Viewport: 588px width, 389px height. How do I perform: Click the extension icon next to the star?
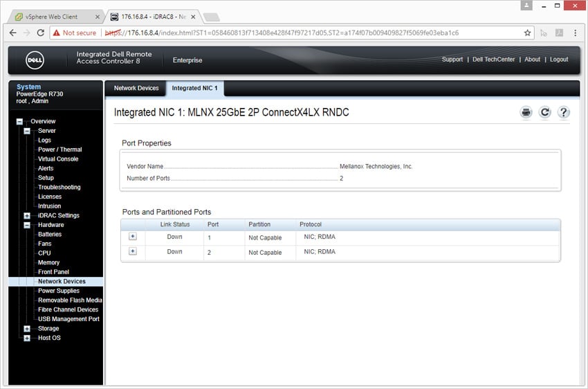coord(543,33)
